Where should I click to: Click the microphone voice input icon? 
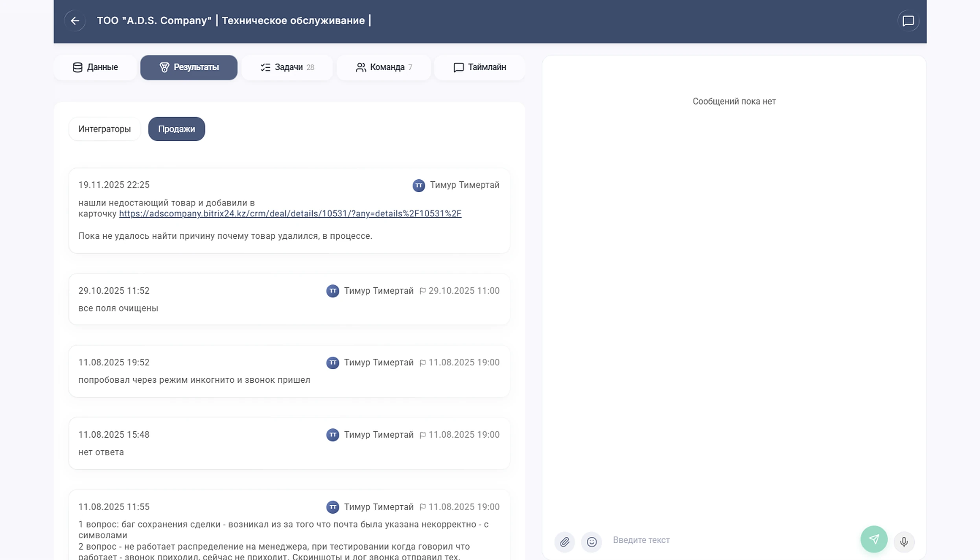[904, 542]
